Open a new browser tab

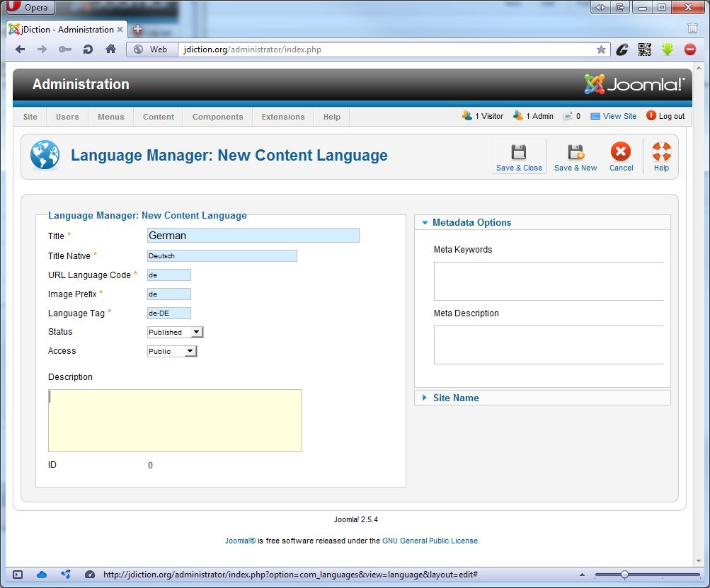(x=138, y=29)
